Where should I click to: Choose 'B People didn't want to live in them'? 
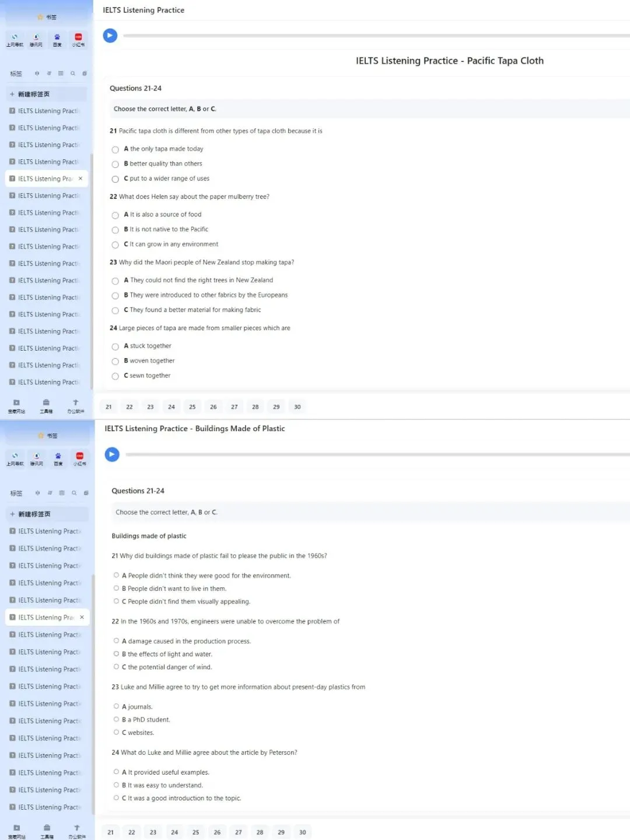[x=116, y=588]
